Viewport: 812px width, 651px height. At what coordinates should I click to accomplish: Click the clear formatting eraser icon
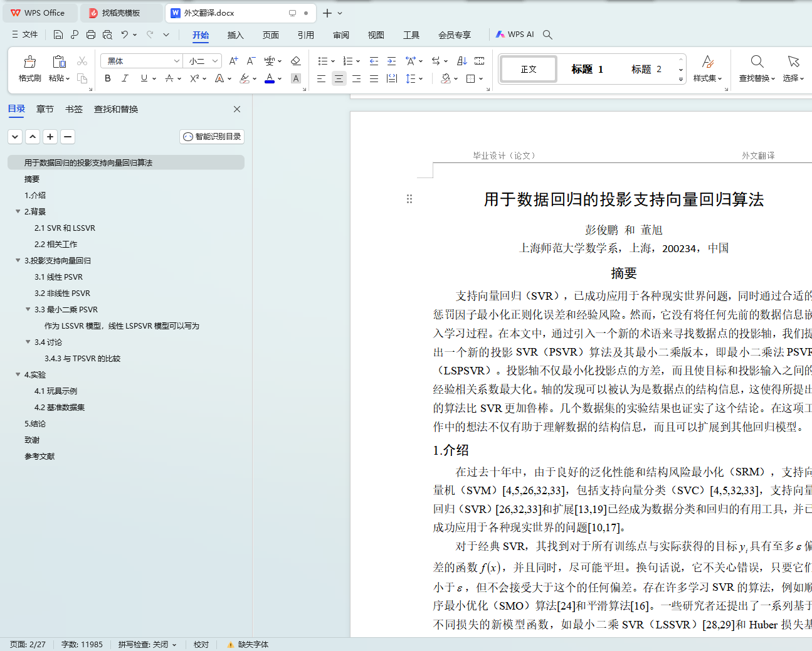tap(296, 61)
